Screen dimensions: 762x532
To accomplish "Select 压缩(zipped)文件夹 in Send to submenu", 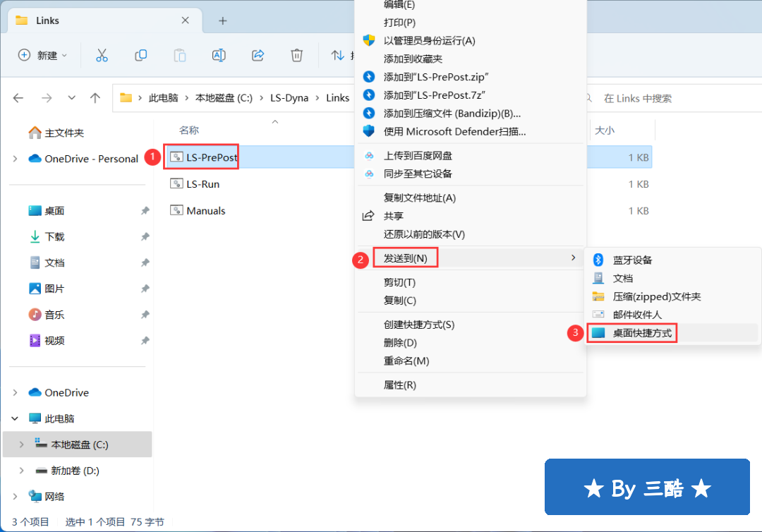I will coord(673,296).
